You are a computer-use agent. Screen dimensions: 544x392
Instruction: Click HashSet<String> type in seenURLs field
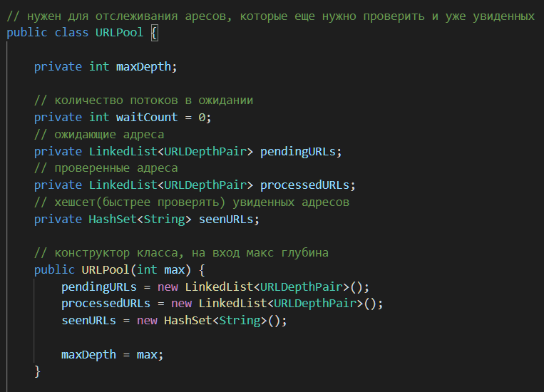(x=140, y=220)
